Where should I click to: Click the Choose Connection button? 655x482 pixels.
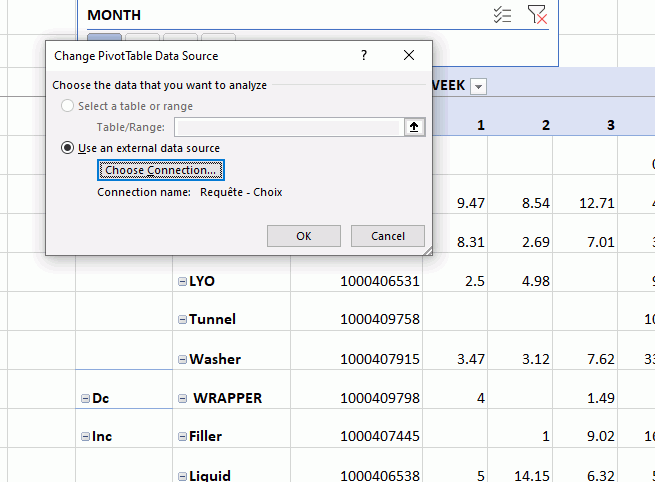coord(160,170)
